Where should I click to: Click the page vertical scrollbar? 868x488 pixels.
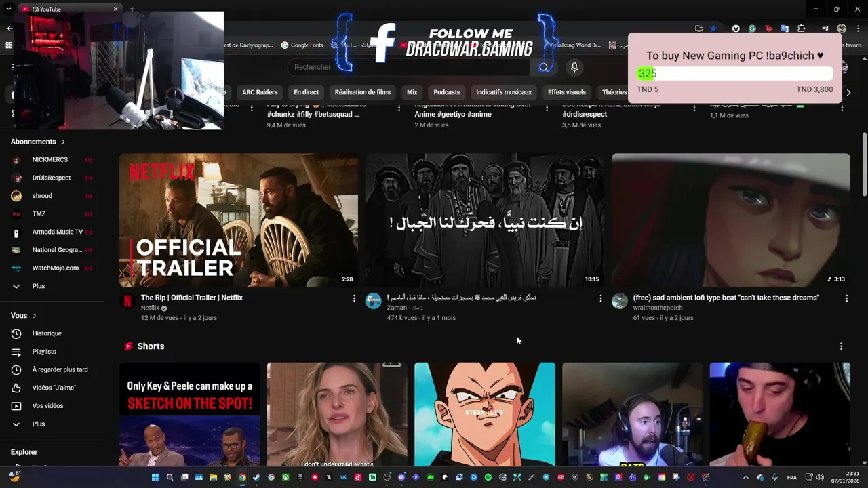point(864,163)
